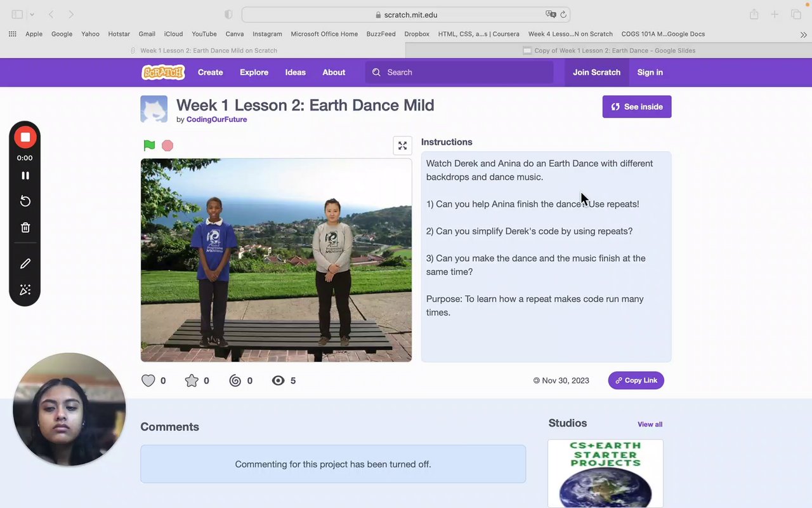Click the CodingOurFuture avatar image
The width and height of the screenshot is (812, 508).
tap(154, 109)
